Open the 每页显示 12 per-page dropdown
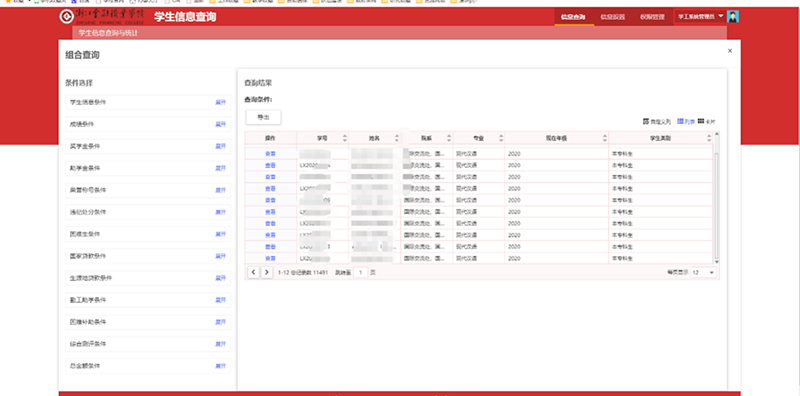Viewport: 800px width, 396px height. pos(704,273)
